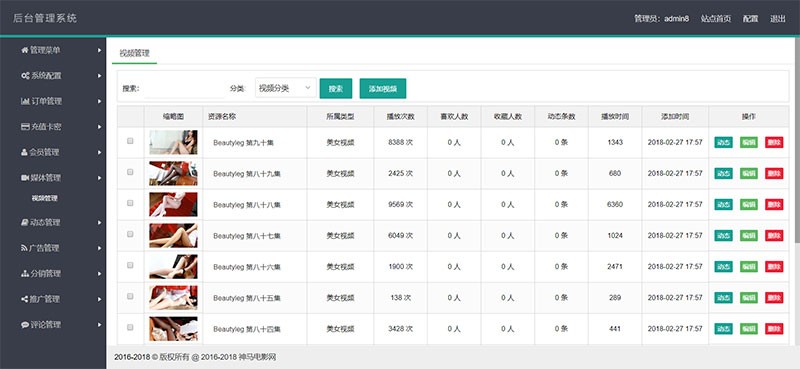Expand the 会员管理 arrow
Screen dimensions: 800x369
click(x=99, y=152)
